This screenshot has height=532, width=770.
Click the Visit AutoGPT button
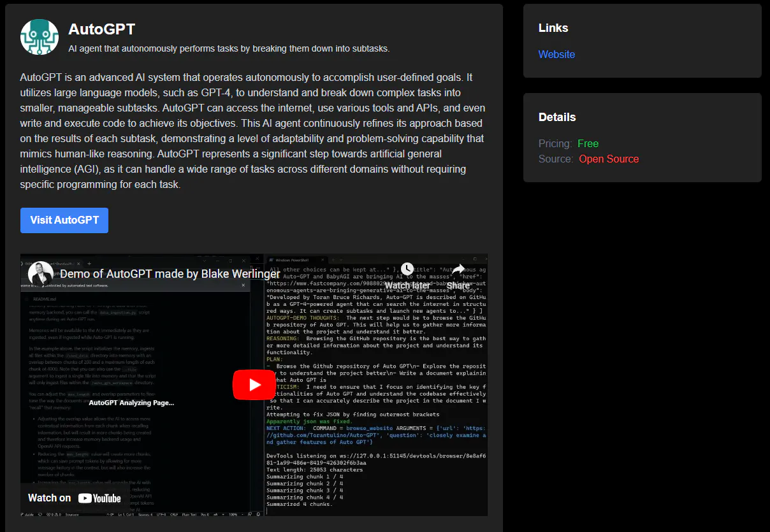(64, 220)
